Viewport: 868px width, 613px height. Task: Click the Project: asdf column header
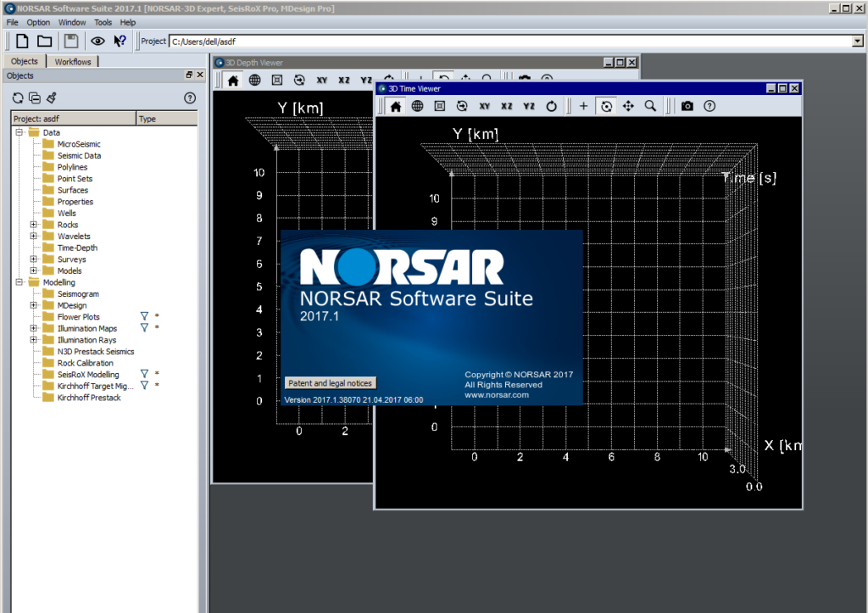click(x=74, y=119)
